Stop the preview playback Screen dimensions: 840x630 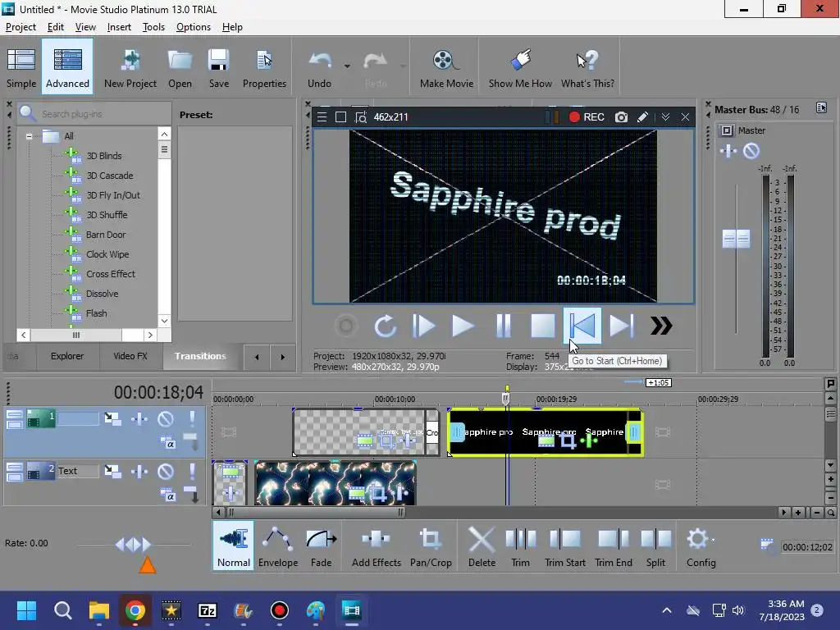[x=543, y=326]
